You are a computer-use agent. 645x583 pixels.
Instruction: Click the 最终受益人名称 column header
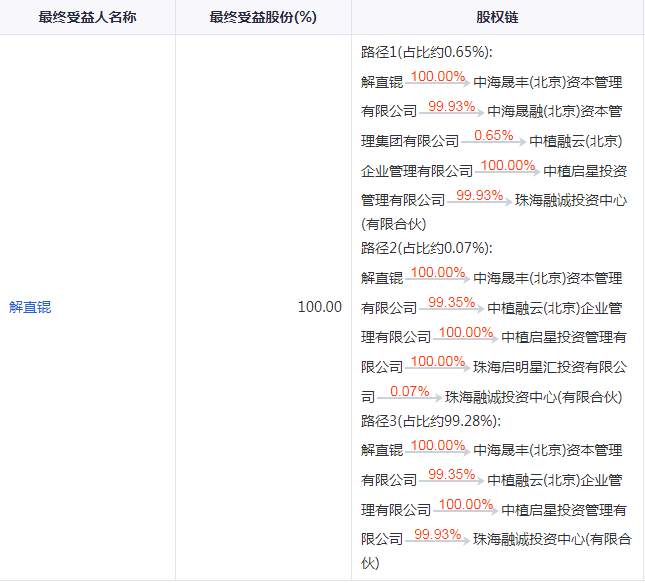87,18
